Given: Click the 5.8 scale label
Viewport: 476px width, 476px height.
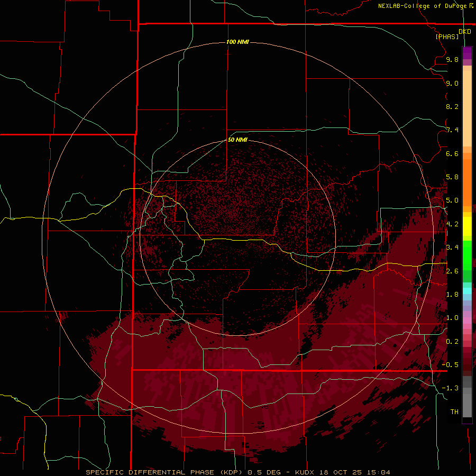Looking at the screenshot, I should [452, 177].
